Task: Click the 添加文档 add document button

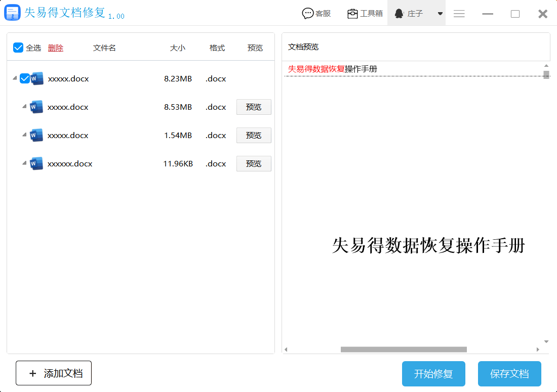Action: pos(54,373)
